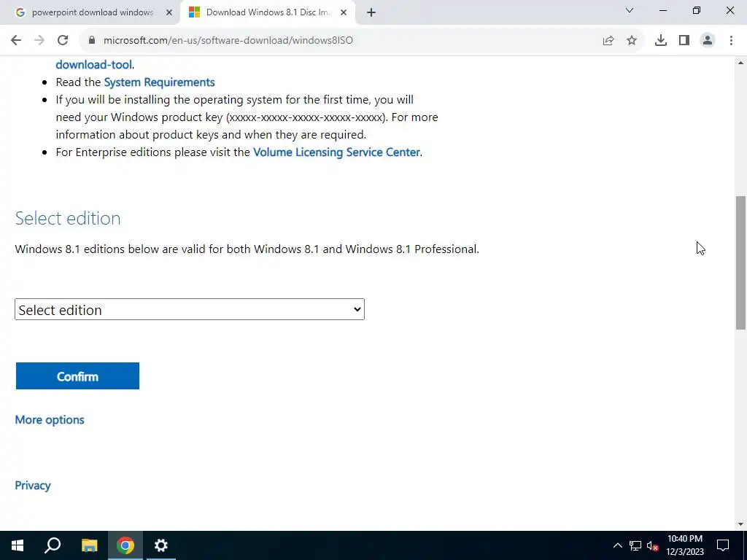
Task: Open the System Requirements link
Action: point(159,82)
